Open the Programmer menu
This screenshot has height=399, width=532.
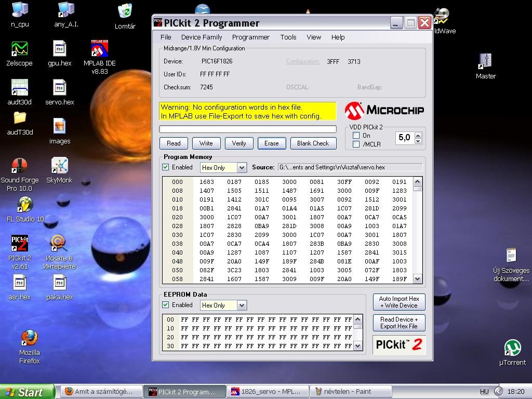click(x=251, y=37)
